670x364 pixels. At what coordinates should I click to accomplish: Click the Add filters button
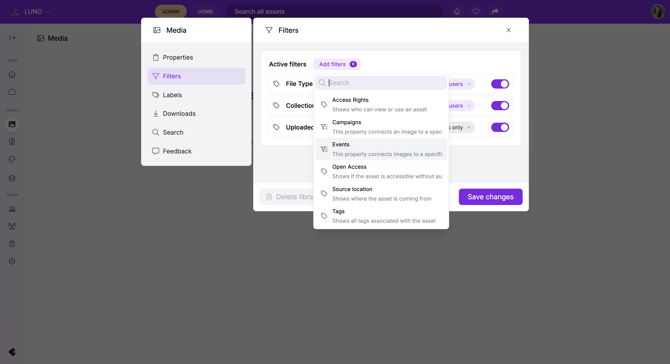(x=337, y=64)
